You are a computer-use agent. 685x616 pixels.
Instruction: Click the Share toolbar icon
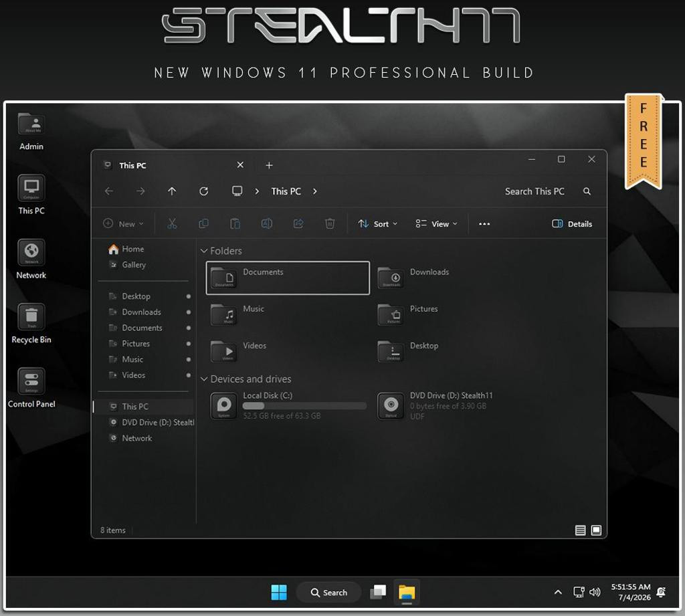point(298,223)
